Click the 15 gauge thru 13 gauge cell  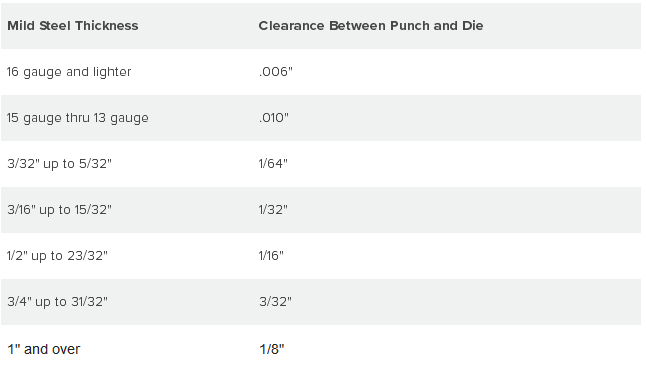click(77, 118)
